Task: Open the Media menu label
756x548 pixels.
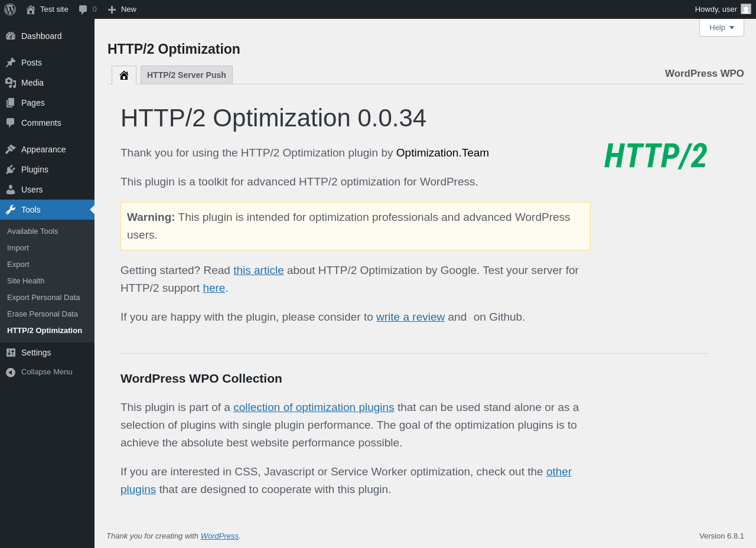Action: click(32, 83)
